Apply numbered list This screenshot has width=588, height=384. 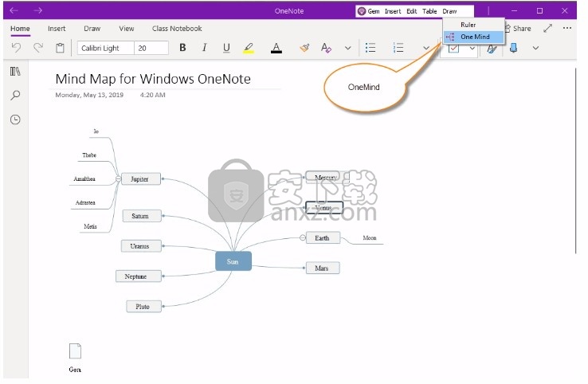pos(398,48)
